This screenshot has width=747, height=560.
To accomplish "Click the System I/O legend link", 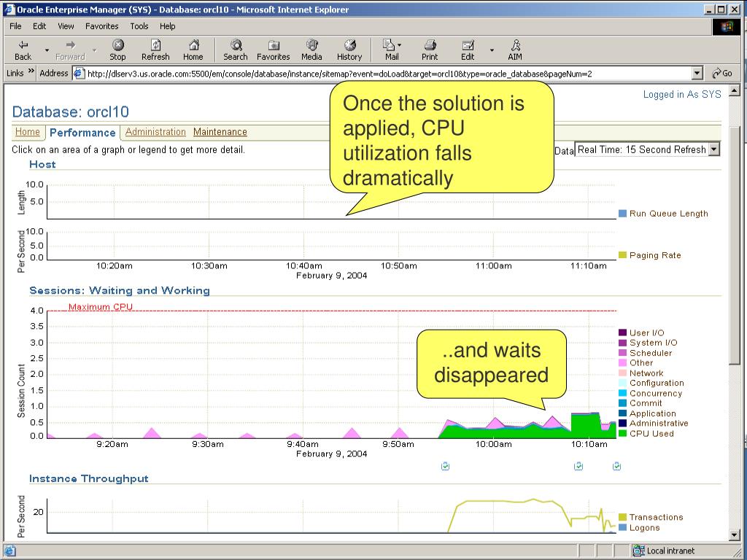I will tap(653, 343).
